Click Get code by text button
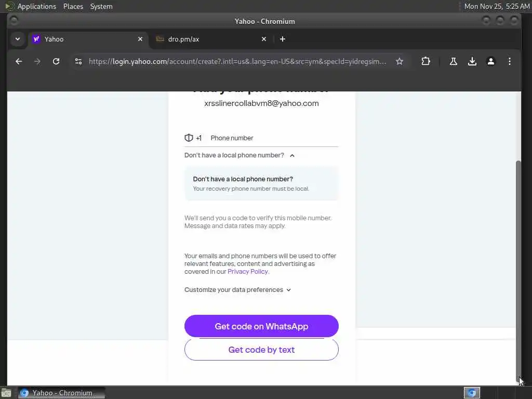The width and height of the screenshot is (532, 399). click(261, 350)
